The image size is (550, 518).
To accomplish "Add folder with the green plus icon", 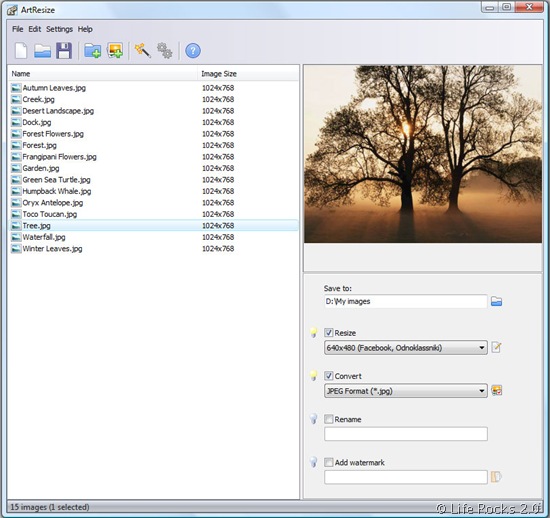I will [93, 51].
